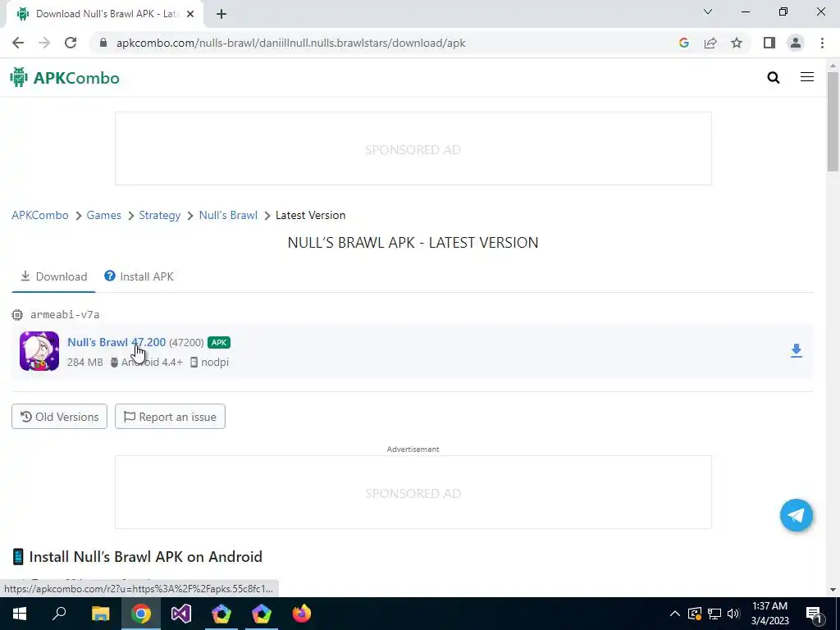Viewport: 840px width, 630px height.
Task: Click the APKCombo logo in header
Action: coord(65,78)
